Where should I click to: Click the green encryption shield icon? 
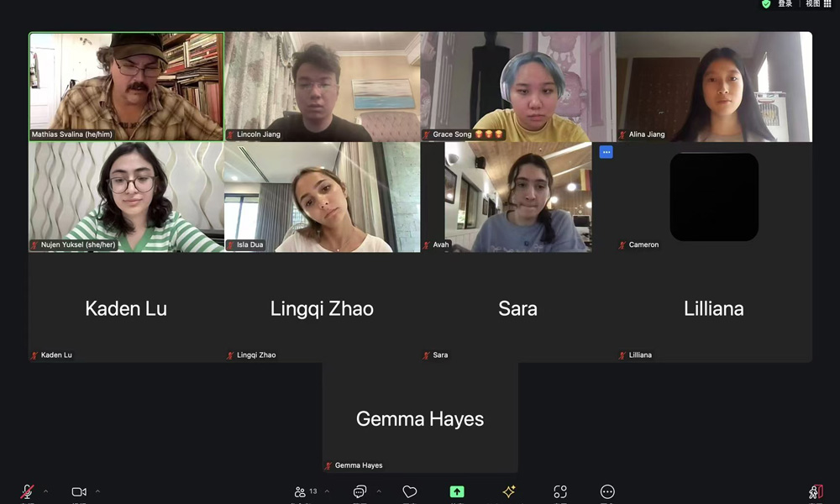(x=767, y=3)
